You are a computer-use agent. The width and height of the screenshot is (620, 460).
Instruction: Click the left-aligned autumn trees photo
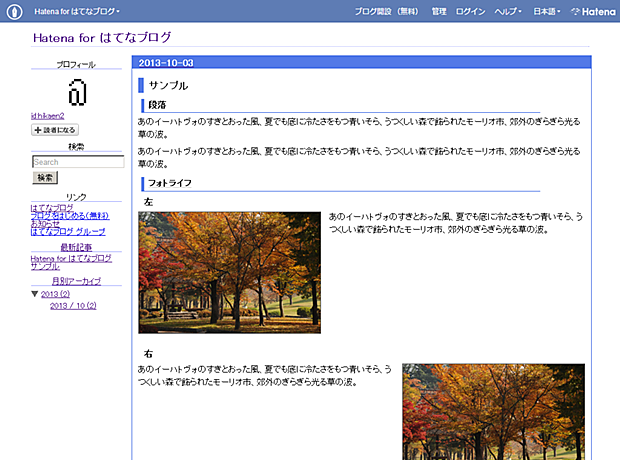coord(229,273)
